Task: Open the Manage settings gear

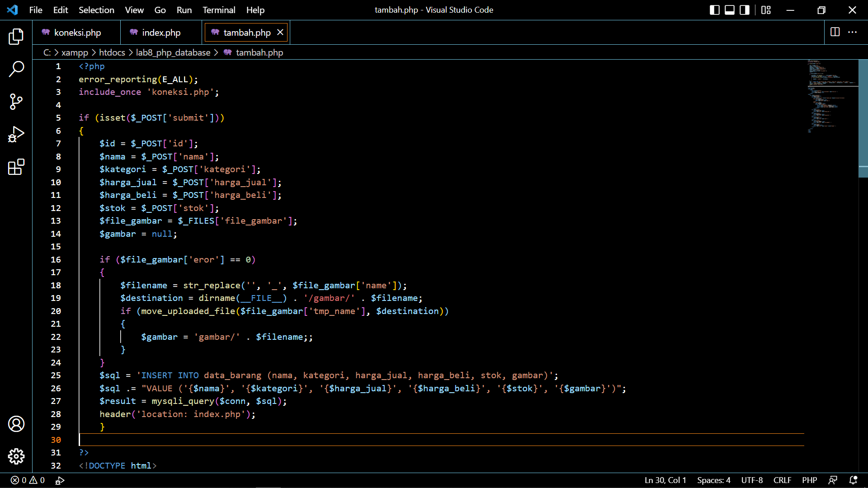Action: coord(16,456)
